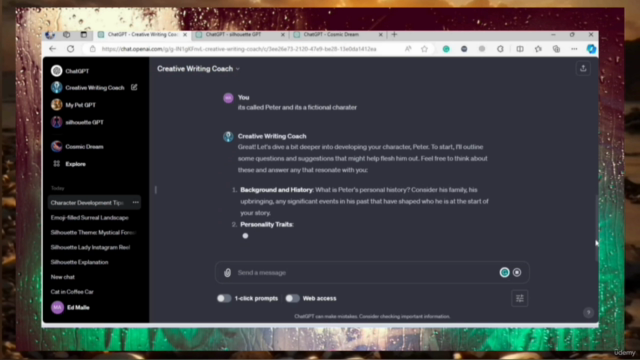
Task: Close the silhouette GPT browser tab
Action: pyautogui.click(x=282, y=35)
